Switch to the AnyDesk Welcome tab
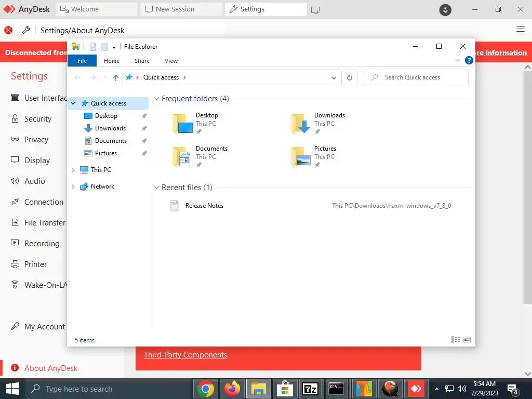Image resolution: width=532 pixels, height=399 pixels. [97, 9]
